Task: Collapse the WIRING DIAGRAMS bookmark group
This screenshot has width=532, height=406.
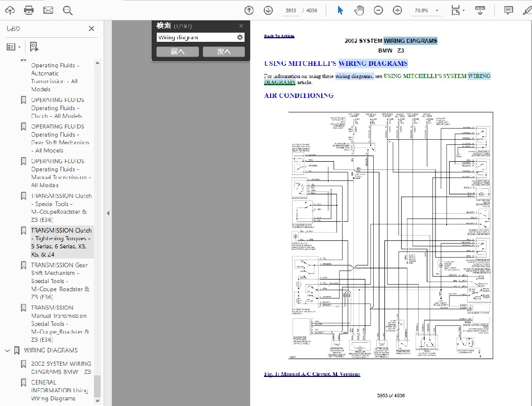Action: (x=8, y=350)
